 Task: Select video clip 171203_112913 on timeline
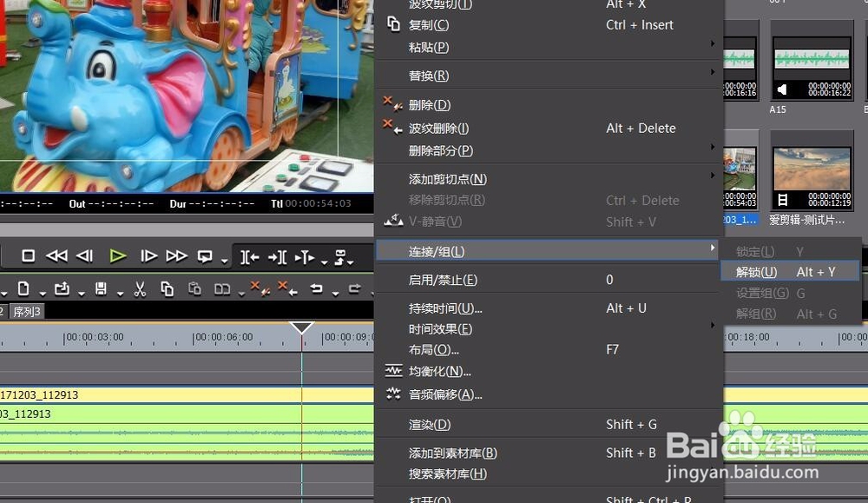click(187, 394)
